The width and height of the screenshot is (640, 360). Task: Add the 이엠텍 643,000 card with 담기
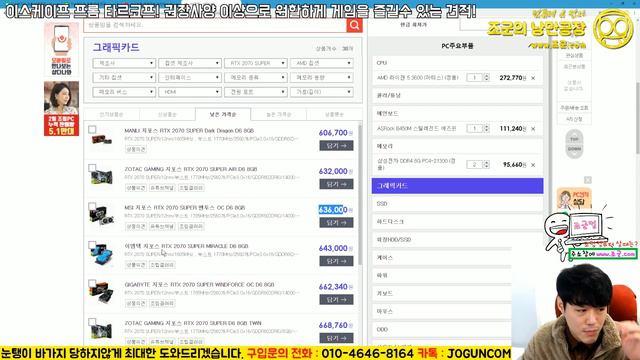tap(336, 261)
